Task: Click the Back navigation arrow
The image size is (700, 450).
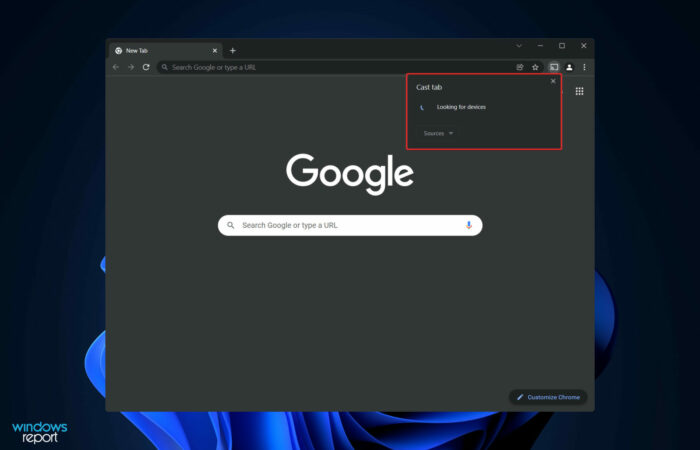Action: (116, 67)
